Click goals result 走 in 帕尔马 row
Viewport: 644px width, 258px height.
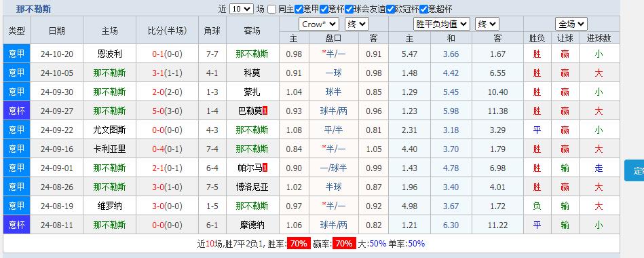tap(599, 168)
